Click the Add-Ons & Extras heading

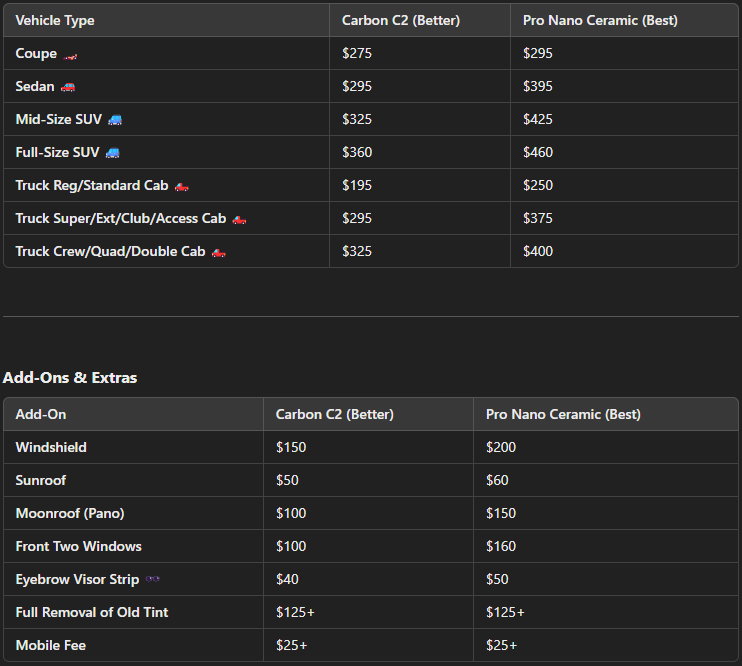click(70, 378)
